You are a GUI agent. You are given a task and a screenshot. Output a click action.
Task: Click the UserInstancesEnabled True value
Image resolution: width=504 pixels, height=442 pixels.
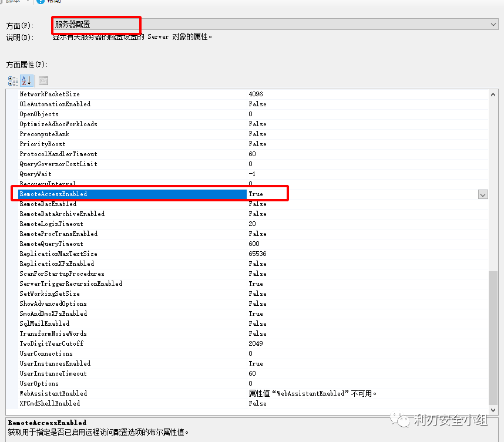click(256, 364)
